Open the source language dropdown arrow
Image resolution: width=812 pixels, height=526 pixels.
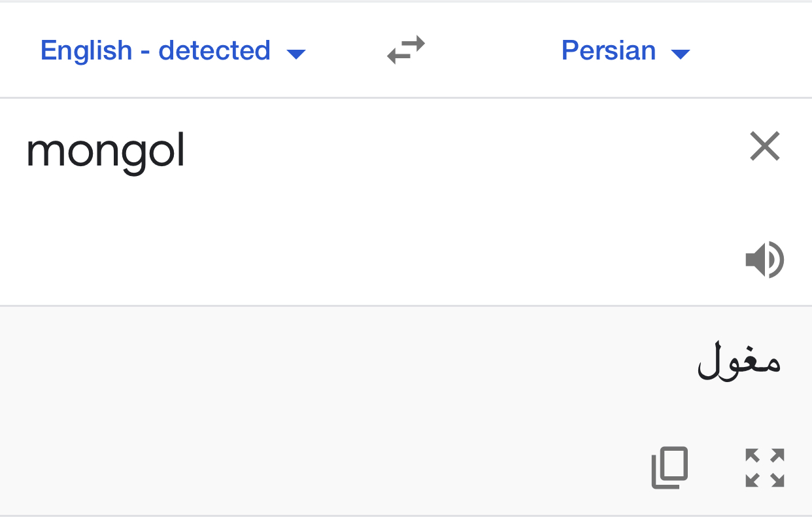[x=296, y=54]
